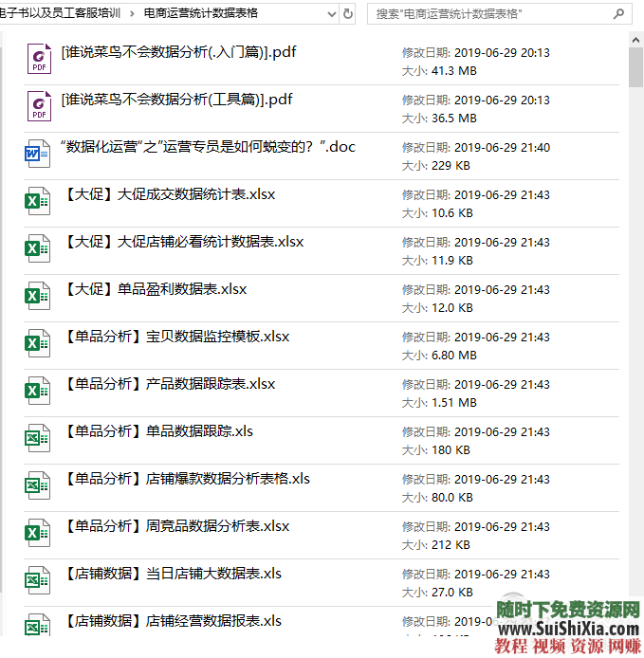Image resolution: width=644 pixels, height=658 pixels.
Task: Focus the search box for 电商运营统计数据表格
Action: coord(488,14)
